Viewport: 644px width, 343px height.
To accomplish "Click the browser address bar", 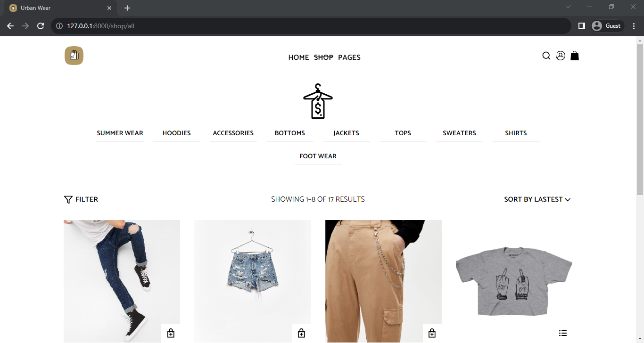I will click(x=311, y=26).
